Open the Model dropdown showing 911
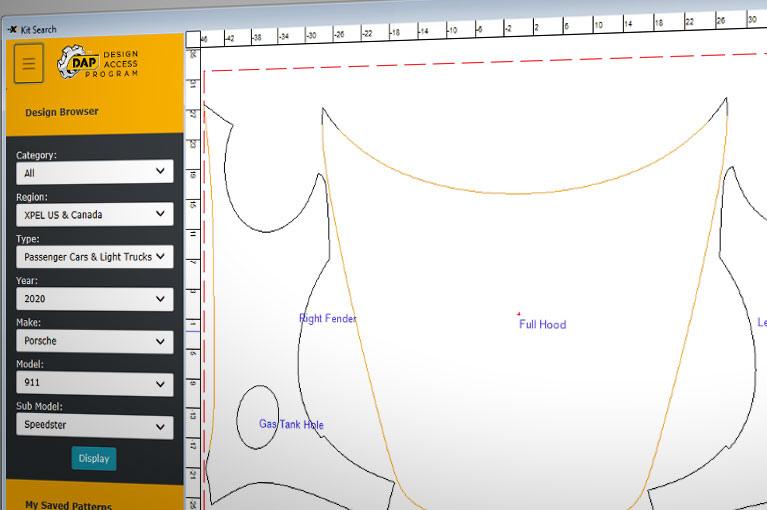767x510 pixels. click(94, 383)
